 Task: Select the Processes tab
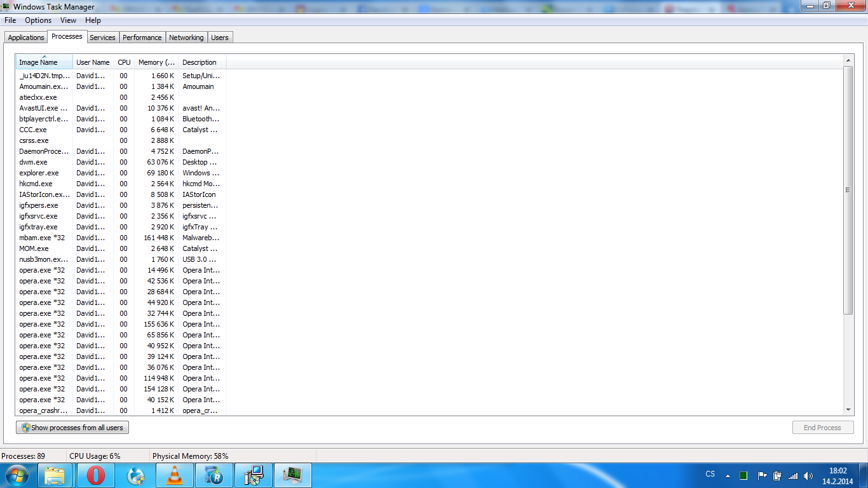pos(67,36)
